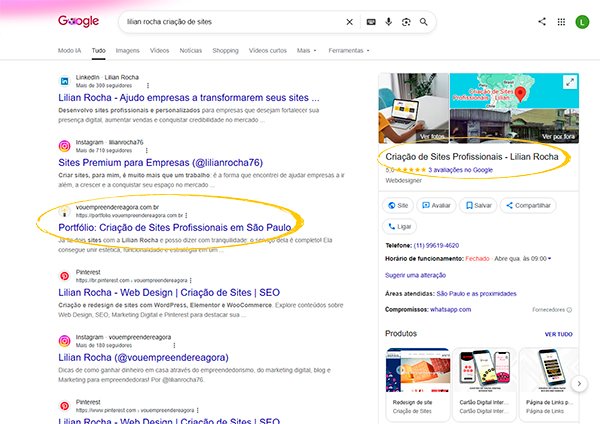Screen dimensions: 600x424
Task: Open Lilian Rocha Web Design Pinterest result
Action: [x=169, y=293]
